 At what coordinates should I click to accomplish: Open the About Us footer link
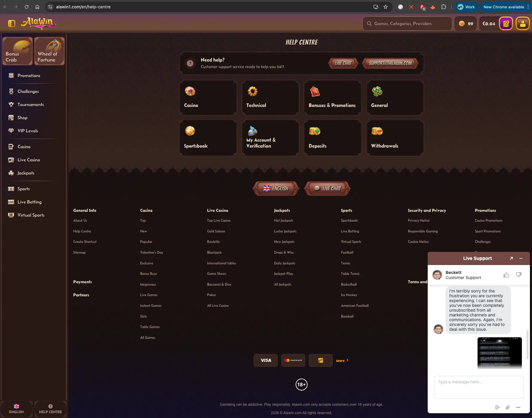click(x=80, y=221)
